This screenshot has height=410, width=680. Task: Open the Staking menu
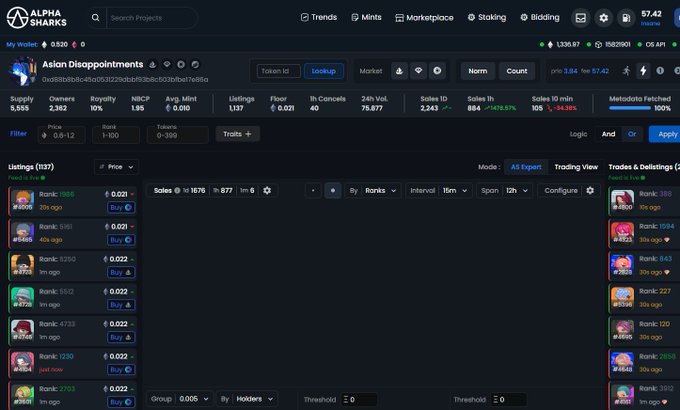point(487,17)
